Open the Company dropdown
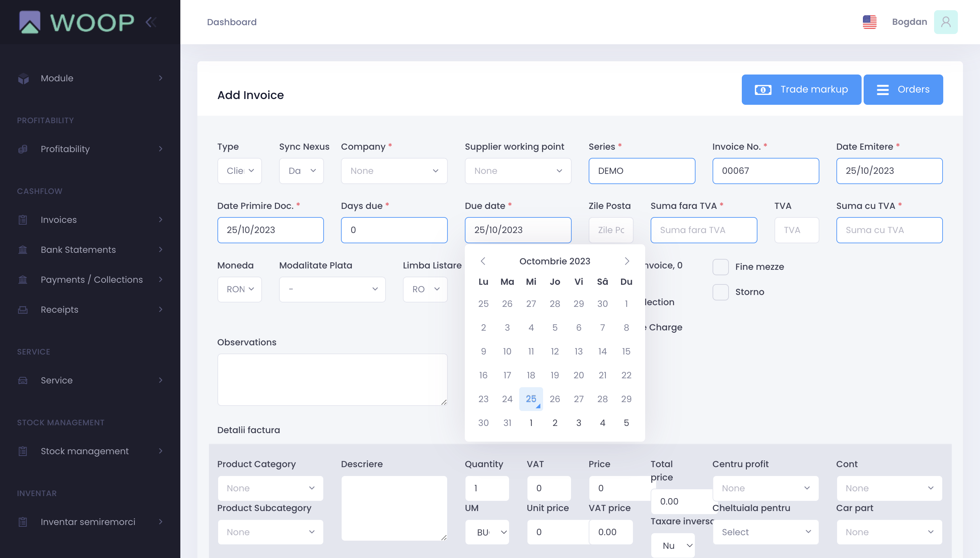Image resolution: width=980 pixels, height=558 pixels. (394, 171)
